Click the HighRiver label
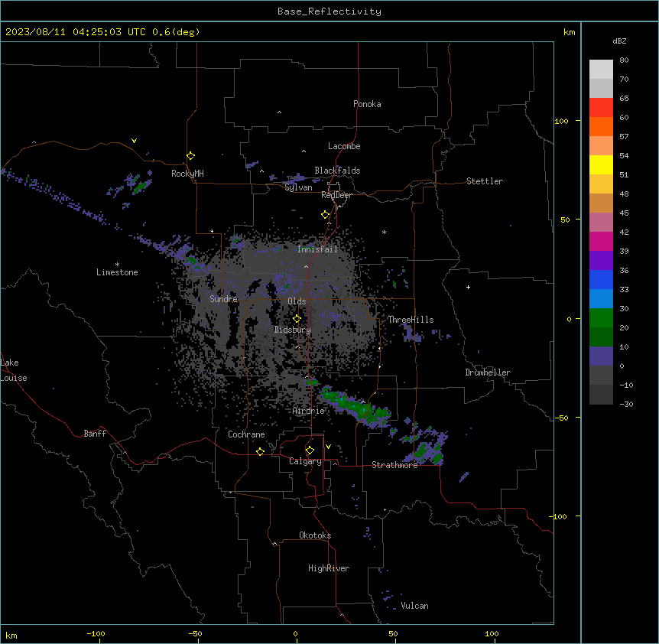This screenshot has height=644, width=659. click(329, 568)
